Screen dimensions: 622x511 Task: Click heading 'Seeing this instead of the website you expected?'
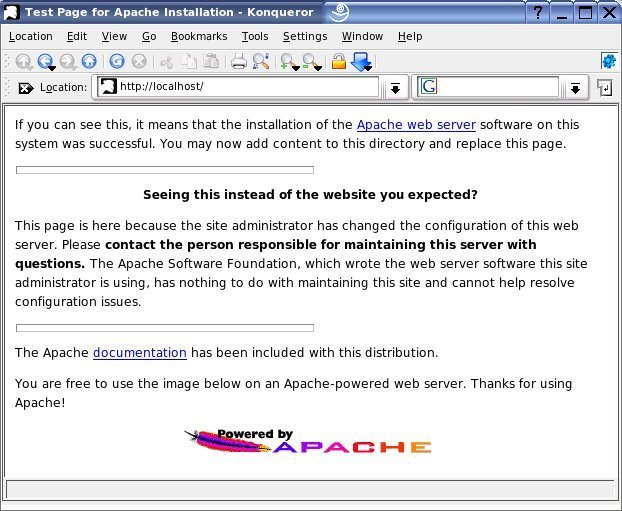(x=310, y=194)
